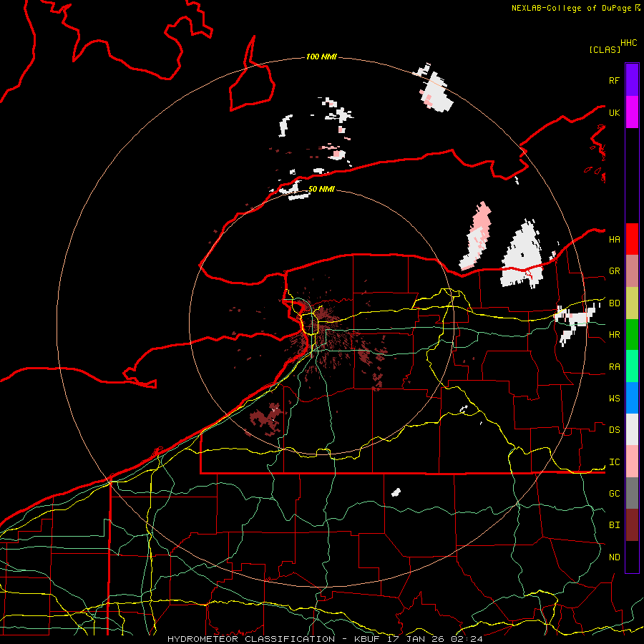Click the GR legend label
The height and width of the screenshot is (644, 644).
pyautogui.click(x=614, y=271)
